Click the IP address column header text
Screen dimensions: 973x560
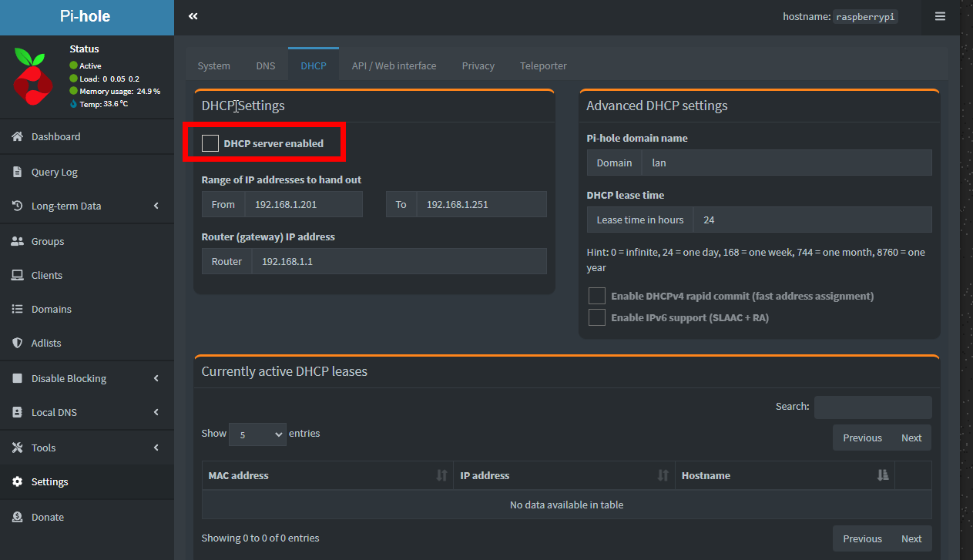tap(485, 475)
